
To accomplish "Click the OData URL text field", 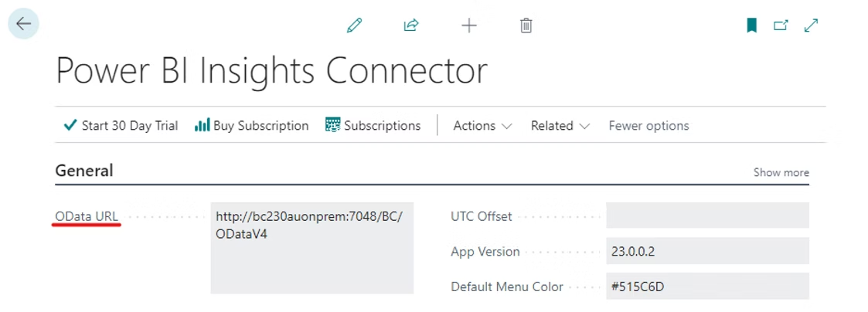I will tap(311, 248).
